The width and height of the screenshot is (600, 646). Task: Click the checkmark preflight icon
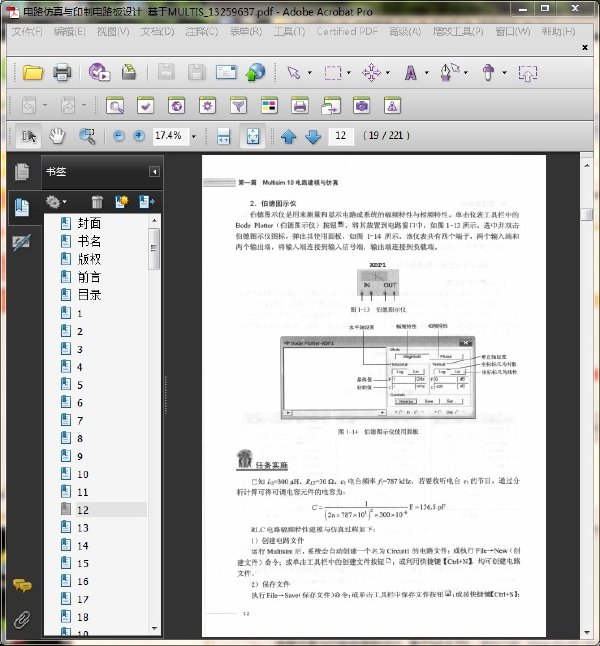[145, 106]
